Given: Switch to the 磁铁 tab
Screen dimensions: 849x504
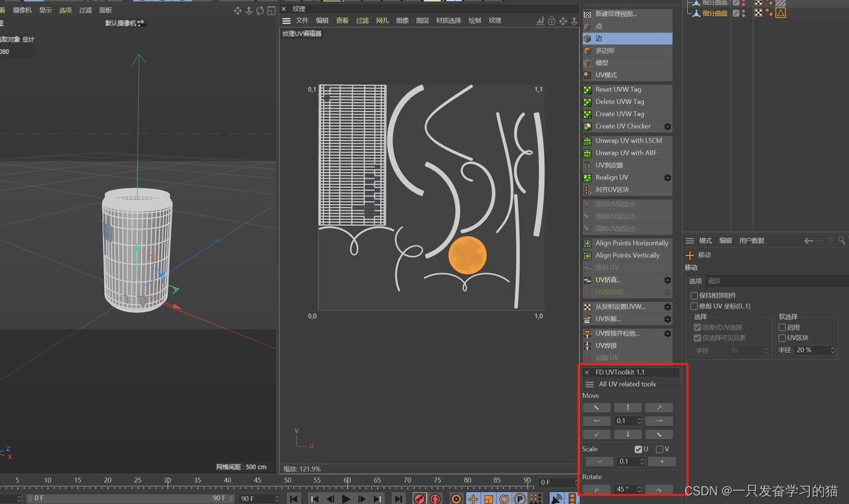Looking at the screenshot, I should [x=714, y=281].
